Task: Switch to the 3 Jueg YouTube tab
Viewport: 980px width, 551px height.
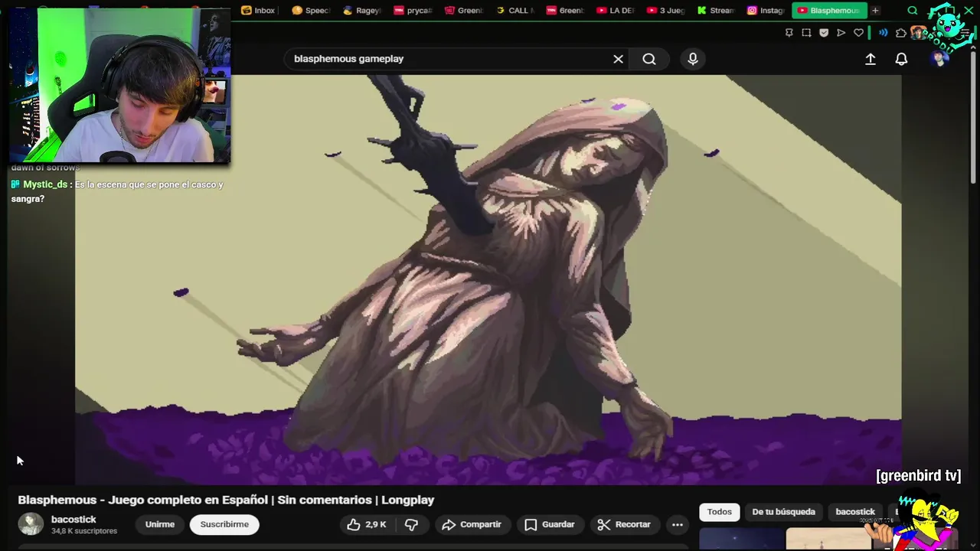Action: pyautogui.click(x=665, y=11)
